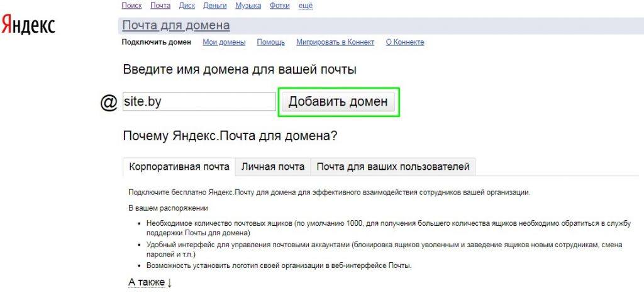Click the Яндекс logo
Viewport: 644px width, 295px height.
click(x=28, y=25)
